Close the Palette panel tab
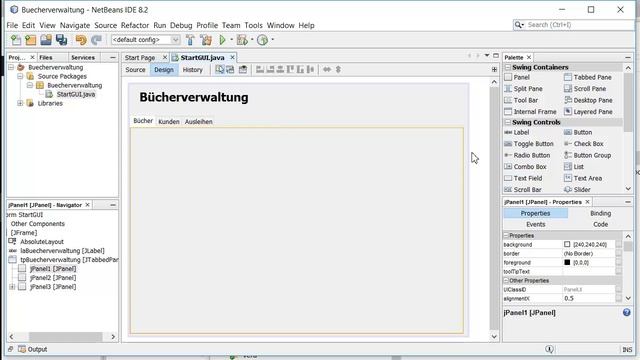640x360 pixels. click(x=529, y=58)
